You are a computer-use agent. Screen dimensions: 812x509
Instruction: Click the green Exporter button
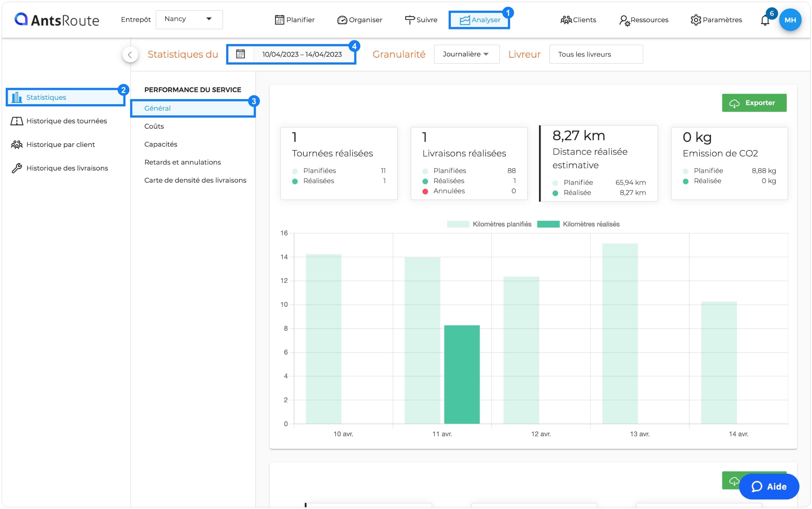pos(754,103)
